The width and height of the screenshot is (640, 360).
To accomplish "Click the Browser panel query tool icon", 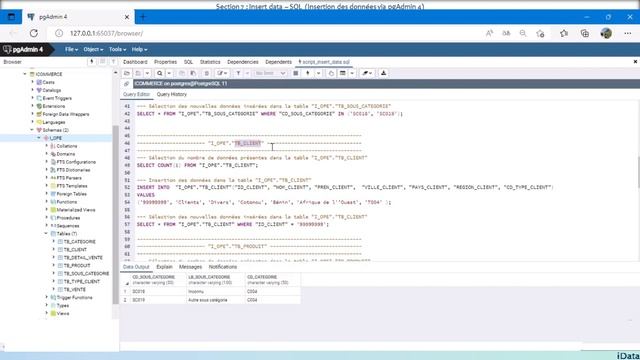I will (x=92, y=62).
